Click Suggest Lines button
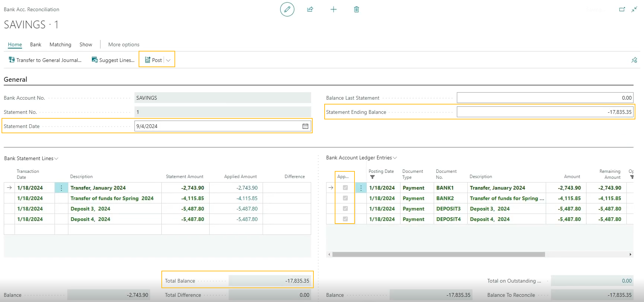The image size is (644, 302). (113, 60)
